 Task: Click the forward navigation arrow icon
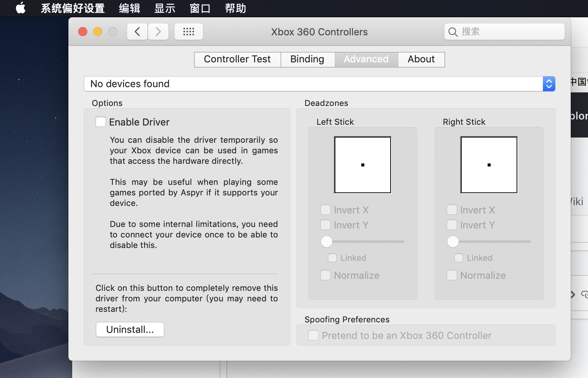[158, 32]
